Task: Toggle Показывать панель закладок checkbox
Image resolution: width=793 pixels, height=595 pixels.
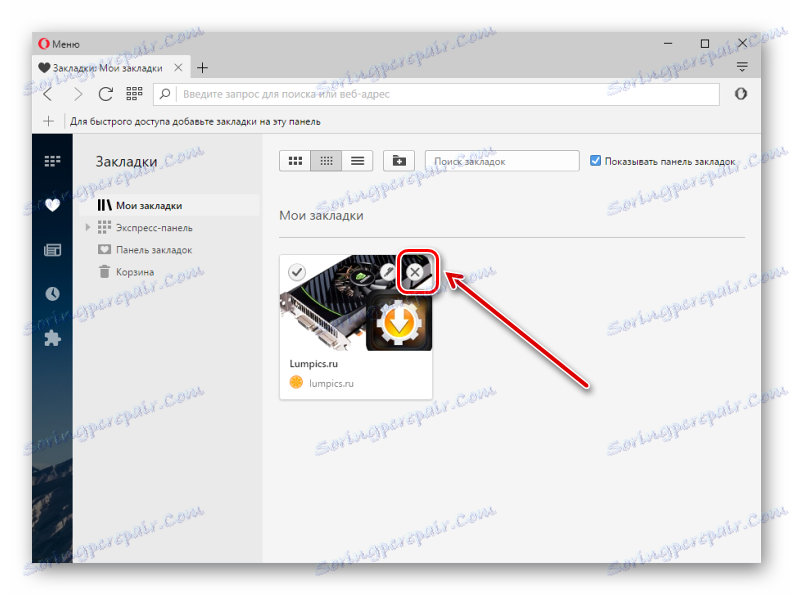Action: coord(595,161)
